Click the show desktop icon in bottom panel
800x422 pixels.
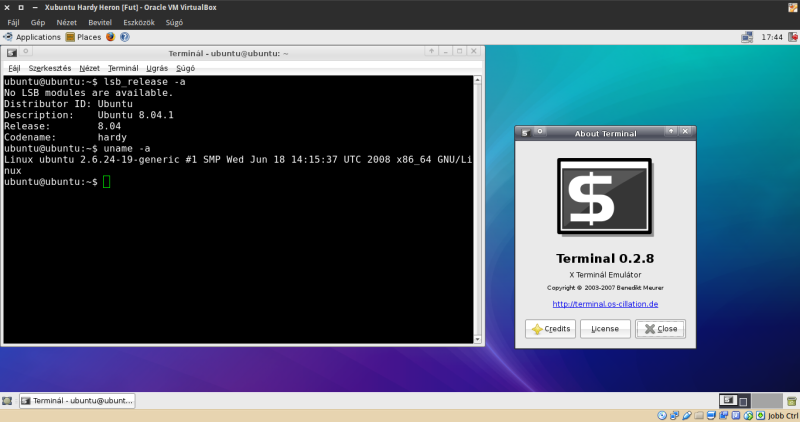(7, 401)
